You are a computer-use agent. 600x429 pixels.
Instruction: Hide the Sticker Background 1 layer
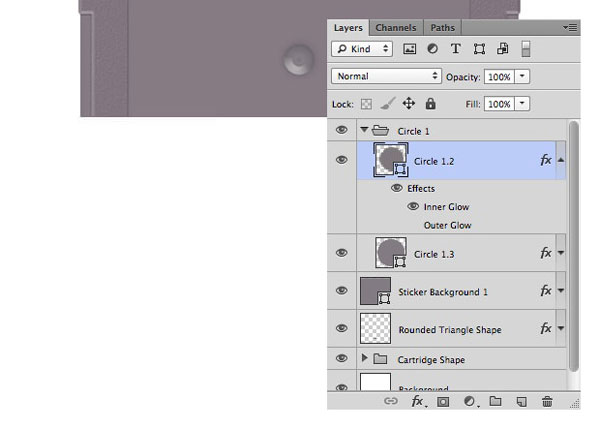pyautogui.click(x=342, y=290)
